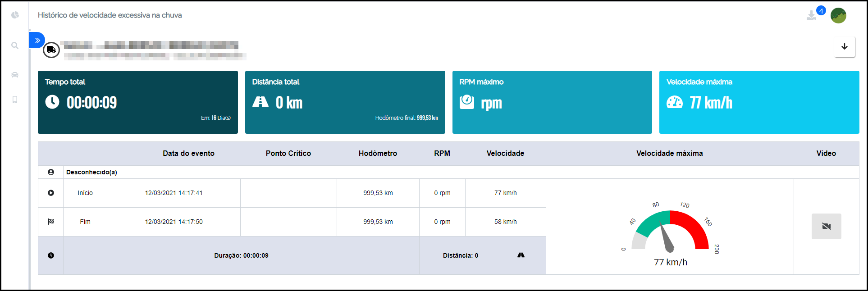Click the 77 km/h speed in Início row
The image size is (868, 291).
(505, 193)
